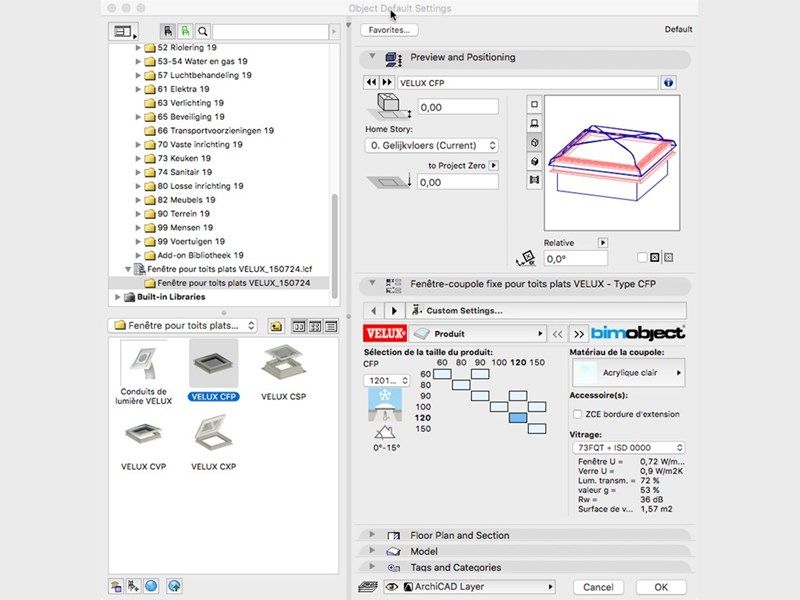Select the 3D wireframe preview icon
Viewport: 800px width, 600px height.
pos(535,142)
